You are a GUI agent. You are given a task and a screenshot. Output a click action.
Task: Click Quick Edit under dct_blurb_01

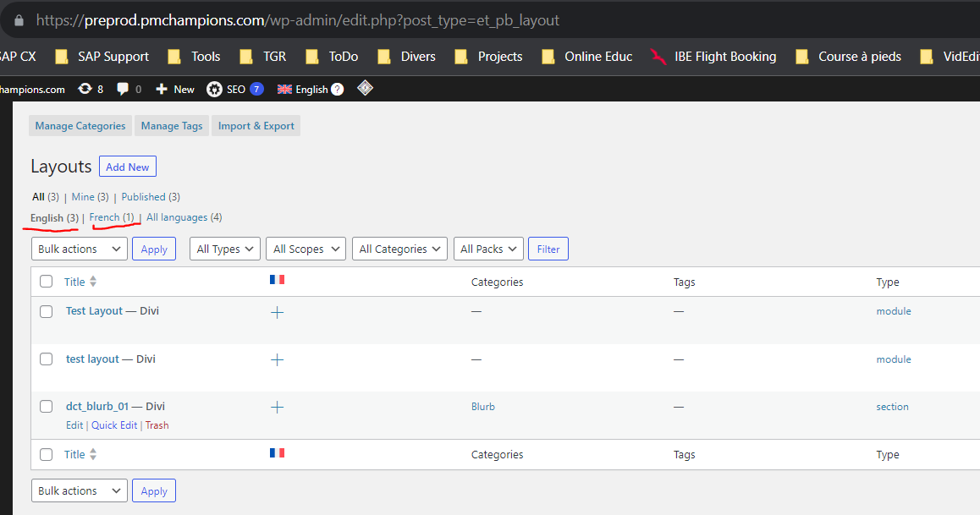114,425
